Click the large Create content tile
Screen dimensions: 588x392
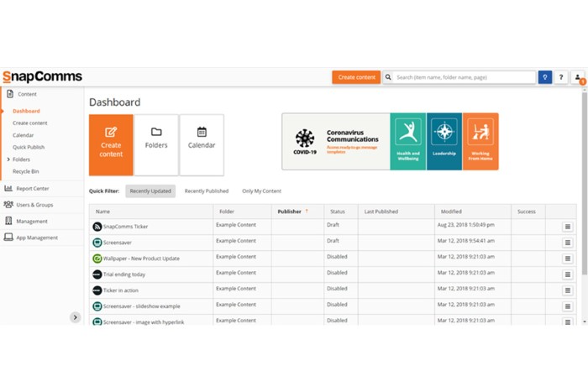click(111, 145)
